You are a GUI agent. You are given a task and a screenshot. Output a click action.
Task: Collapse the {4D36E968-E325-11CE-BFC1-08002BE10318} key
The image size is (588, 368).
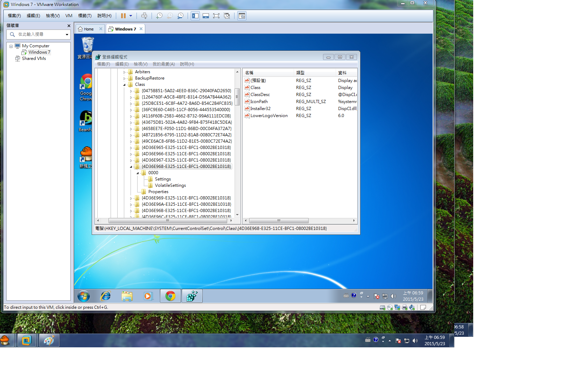pyautogui.click(x=131, y=167)
